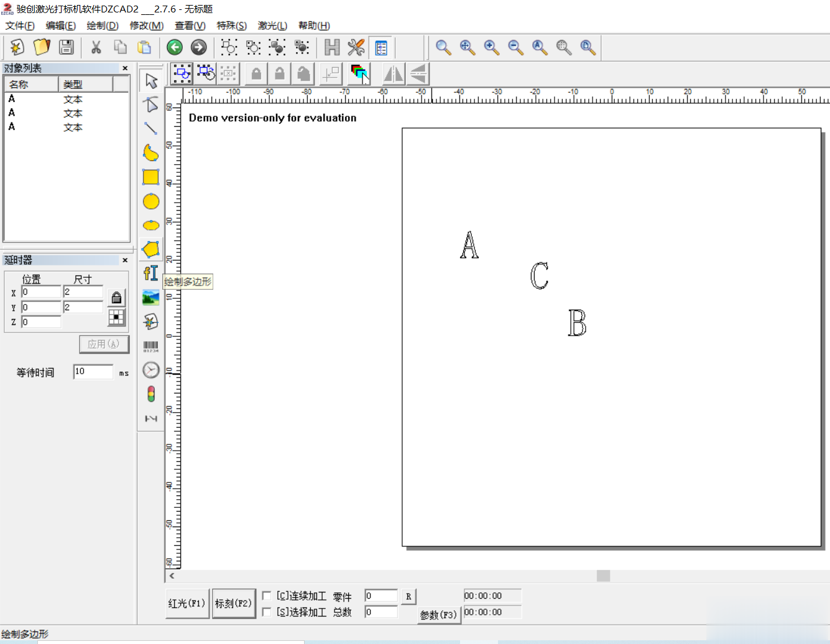The width and height of the screenshot is (830, 644).
Task: Select the text tool
Action: point(151,274)
